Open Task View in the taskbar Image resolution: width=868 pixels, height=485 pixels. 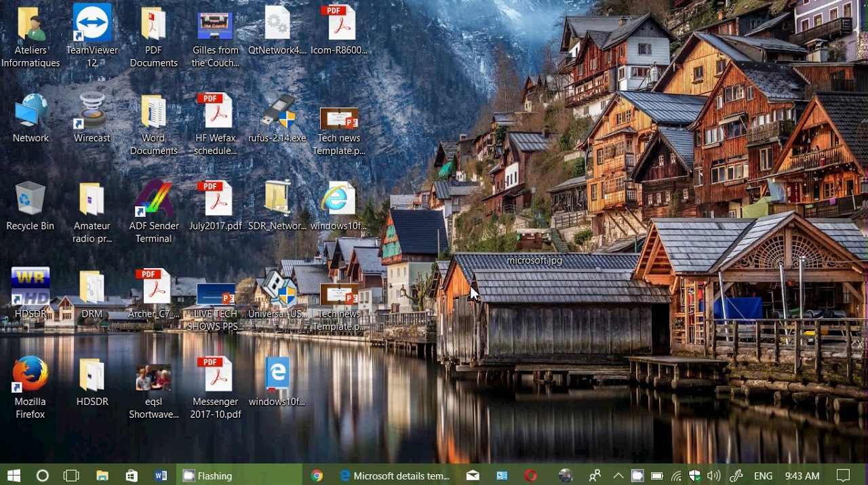(x=72, y=476)
